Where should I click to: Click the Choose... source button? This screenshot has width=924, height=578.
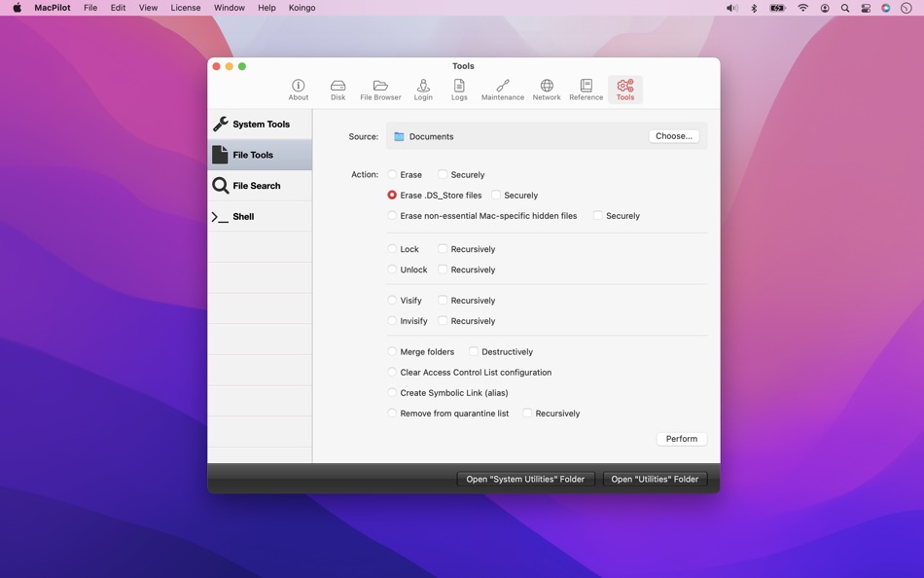[674, 136]
